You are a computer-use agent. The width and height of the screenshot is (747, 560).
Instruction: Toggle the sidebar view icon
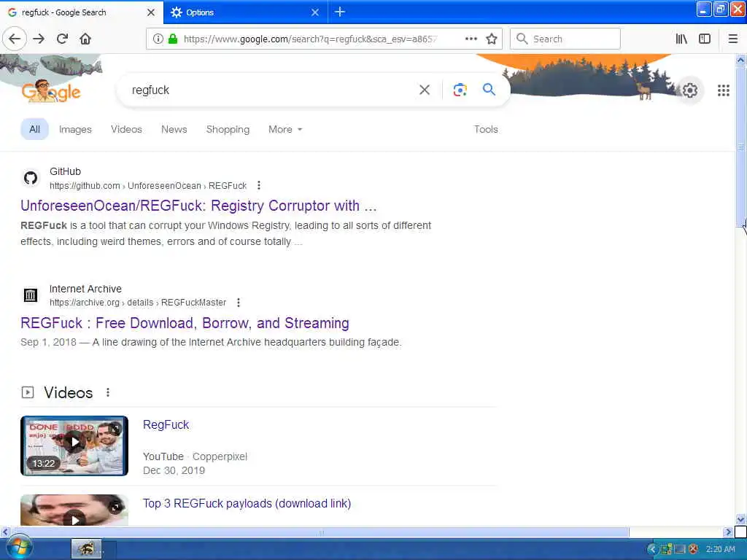click(705, 39)
